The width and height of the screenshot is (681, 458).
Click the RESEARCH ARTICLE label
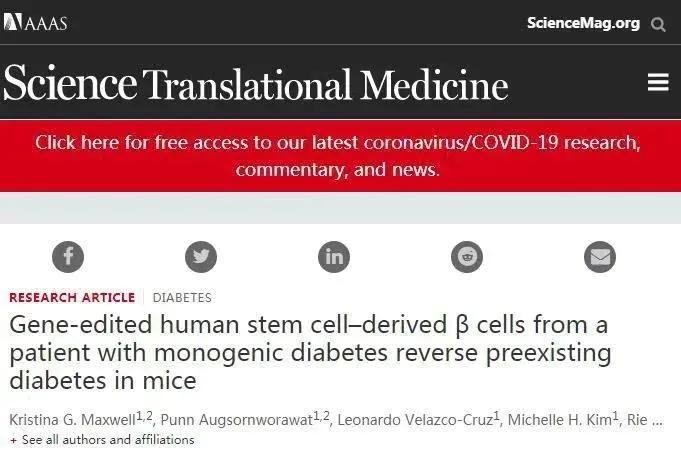[x=72, y=297]
